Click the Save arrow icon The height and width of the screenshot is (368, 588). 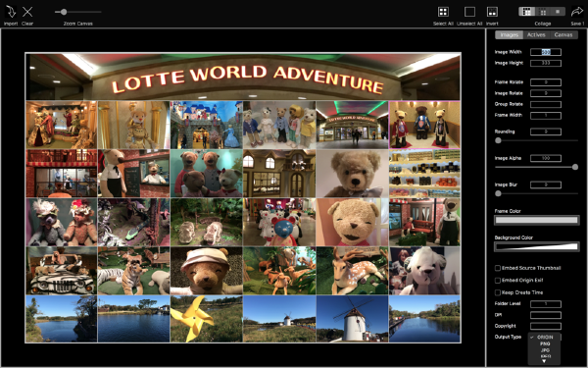click(577, 12)
